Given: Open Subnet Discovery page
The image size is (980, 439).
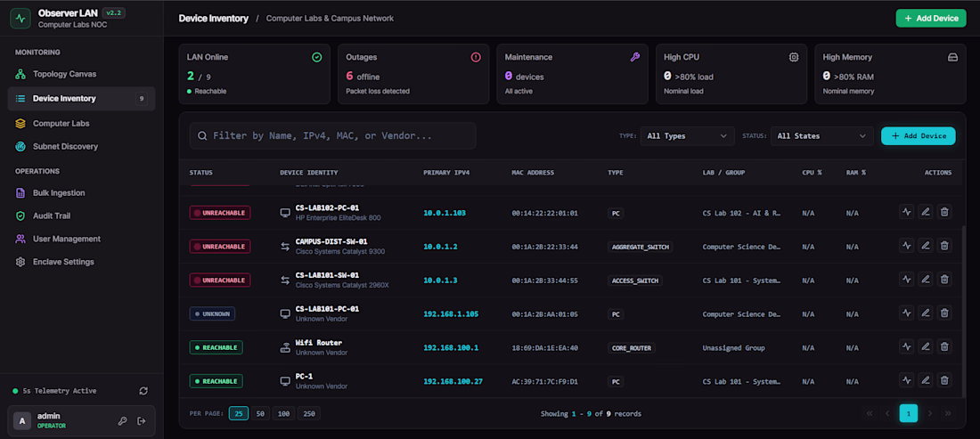Looking at the screenshot, I should [81, 147].
